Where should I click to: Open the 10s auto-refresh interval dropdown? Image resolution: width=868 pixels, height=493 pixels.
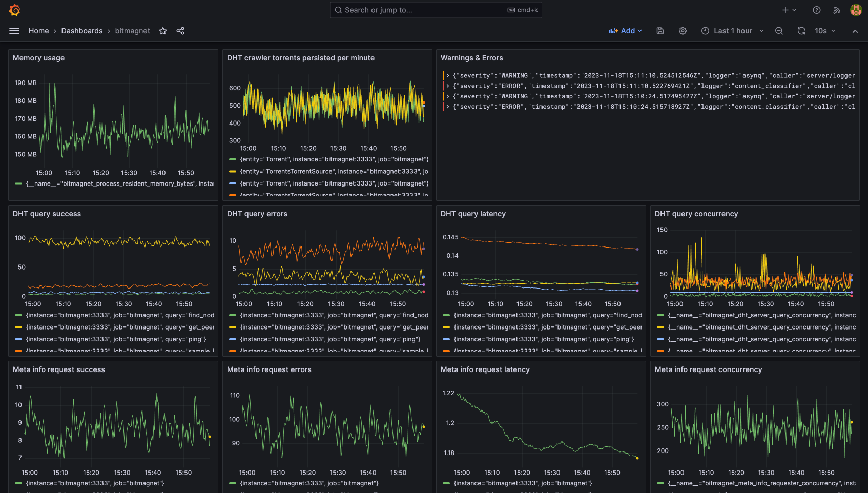824,31
